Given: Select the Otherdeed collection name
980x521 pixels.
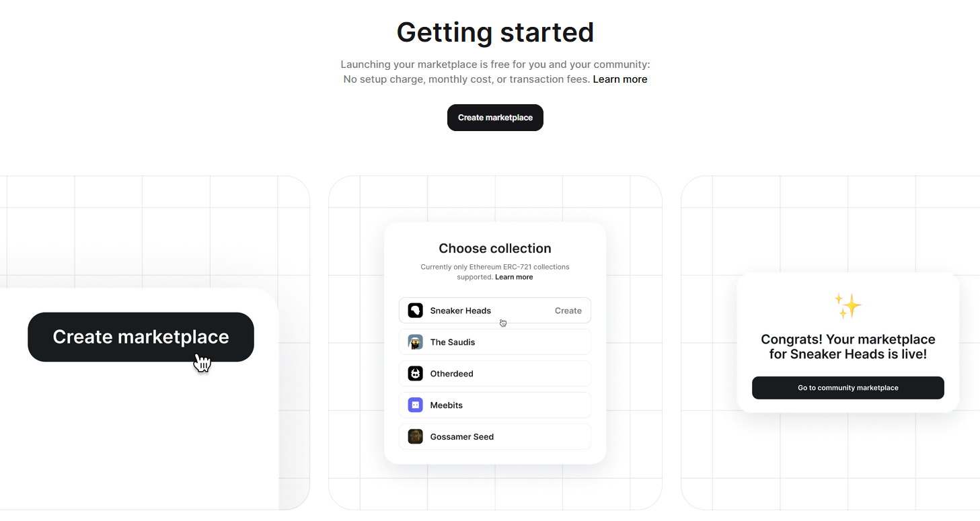Looking at the screenshot, I should pyautogui.click(x=452, y=374).
